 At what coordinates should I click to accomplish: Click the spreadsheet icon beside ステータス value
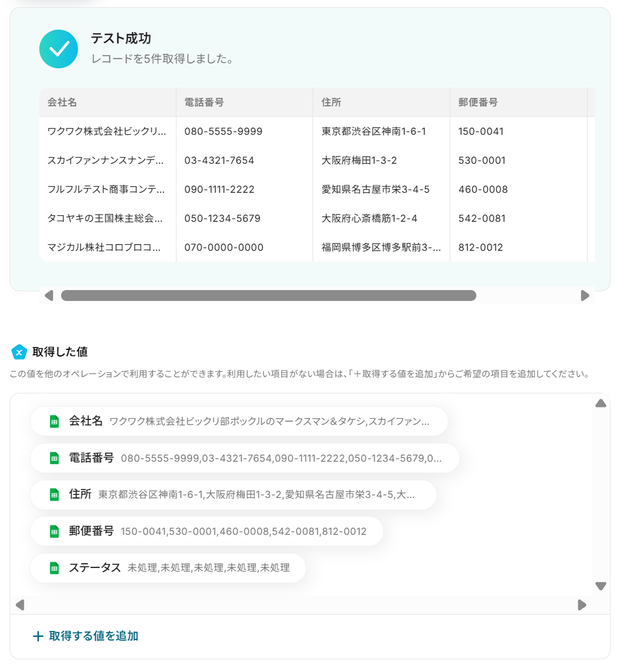54,568
